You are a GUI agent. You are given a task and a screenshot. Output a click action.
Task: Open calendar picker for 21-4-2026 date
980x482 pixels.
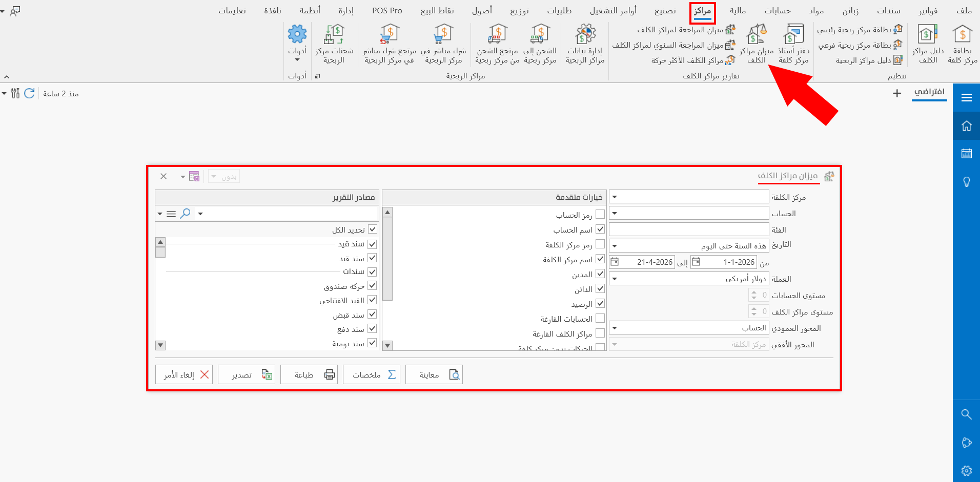pos(615,262)
